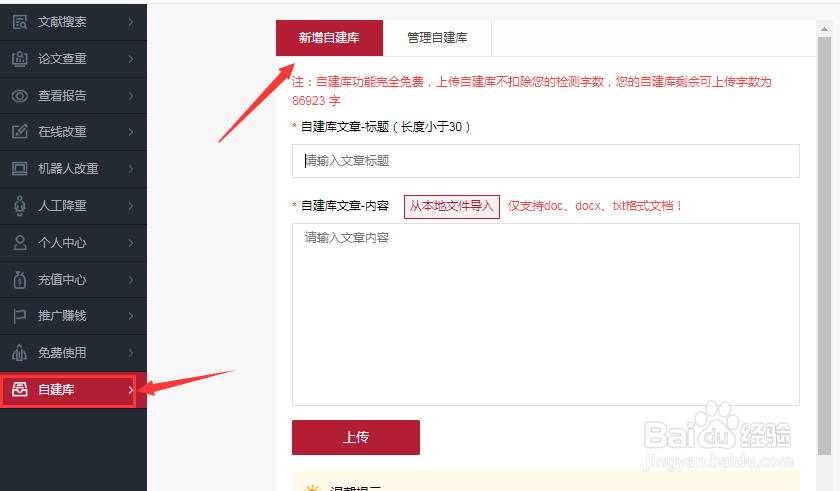The height and width of the screenshot is (491, 840).
Task: Focus the 请输入文章内容 content textarea
Action: 546,314
